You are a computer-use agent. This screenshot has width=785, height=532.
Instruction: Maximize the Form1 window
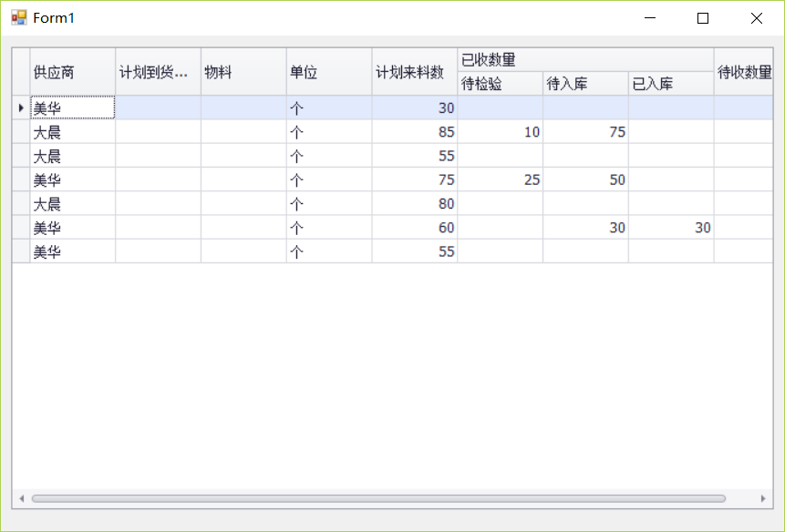703,18
